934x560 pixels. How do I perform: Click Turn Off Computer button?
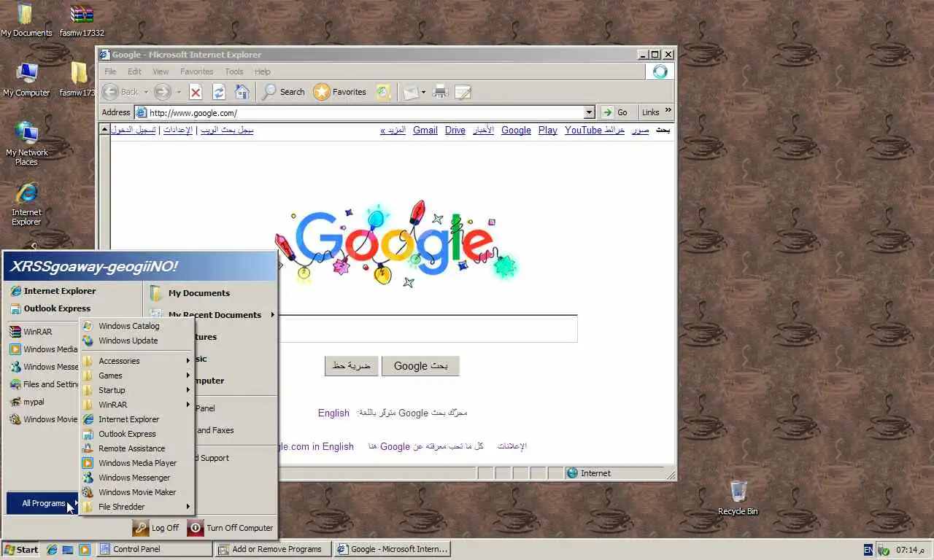tap(230, 528)
